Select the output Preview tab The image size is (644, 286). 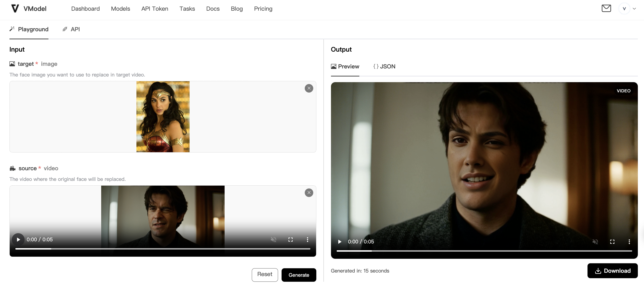pyautogui.click(x=345, y=67)
